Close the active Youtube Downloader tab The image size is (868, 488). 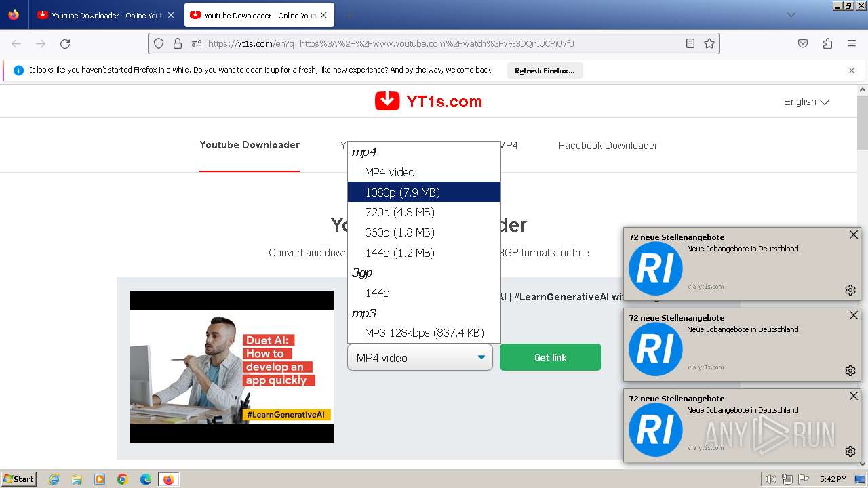(x=325, y=15)
